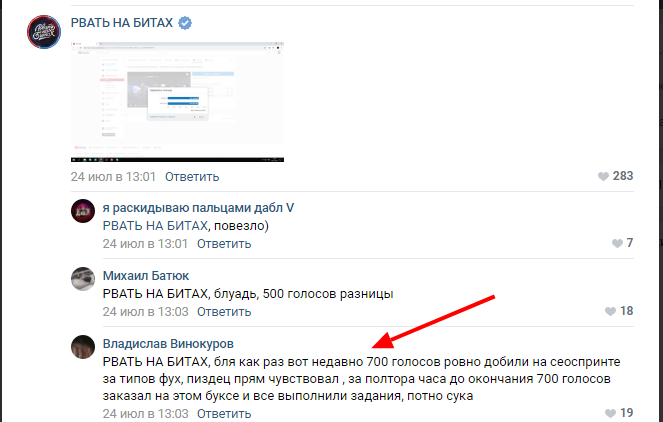Viewport: 663px width, 422px height.
Task: Open the РВАТЬ НА БИТАХ community avatar
Action: pos(44,32)
